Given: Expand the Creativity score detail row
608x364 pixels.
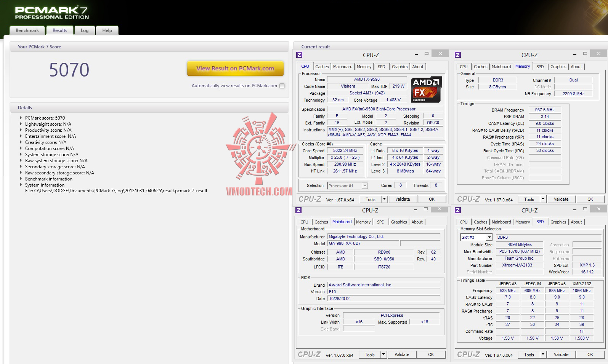Looking at the screenshot, I should click(21, 142).
